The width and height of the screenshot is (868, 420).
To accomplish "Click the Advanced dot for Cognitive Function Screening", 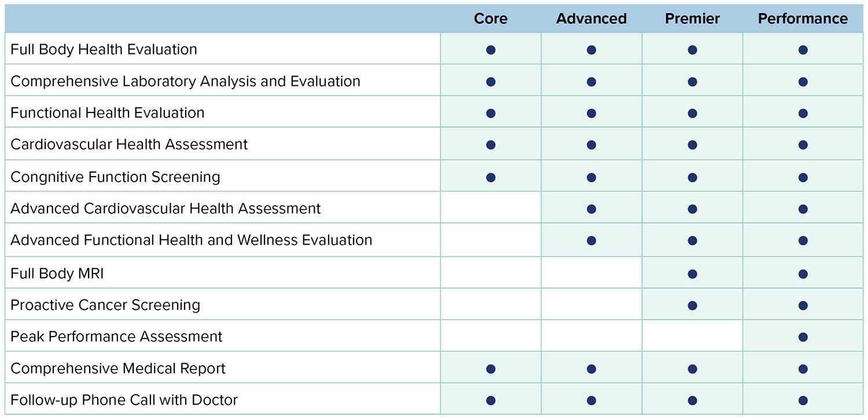I will (591, 177).
